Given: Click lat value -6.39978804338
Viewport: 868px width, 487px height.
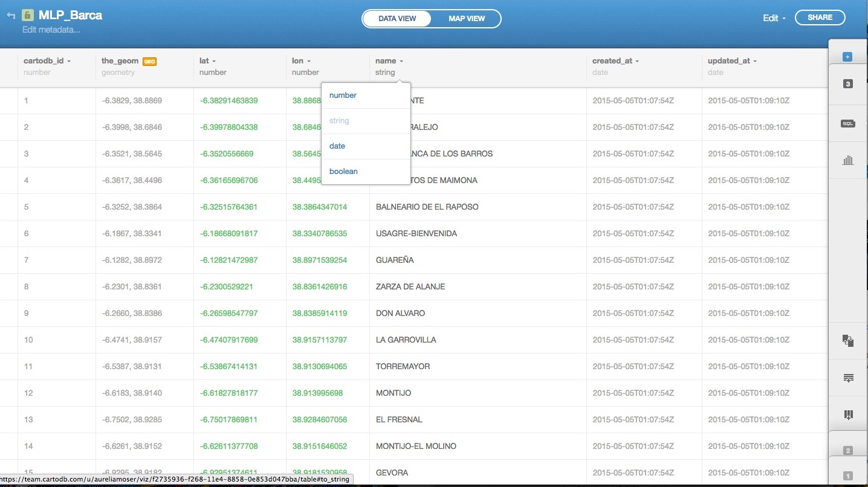Looking at the screenshot, I should [x=229, y=127].
